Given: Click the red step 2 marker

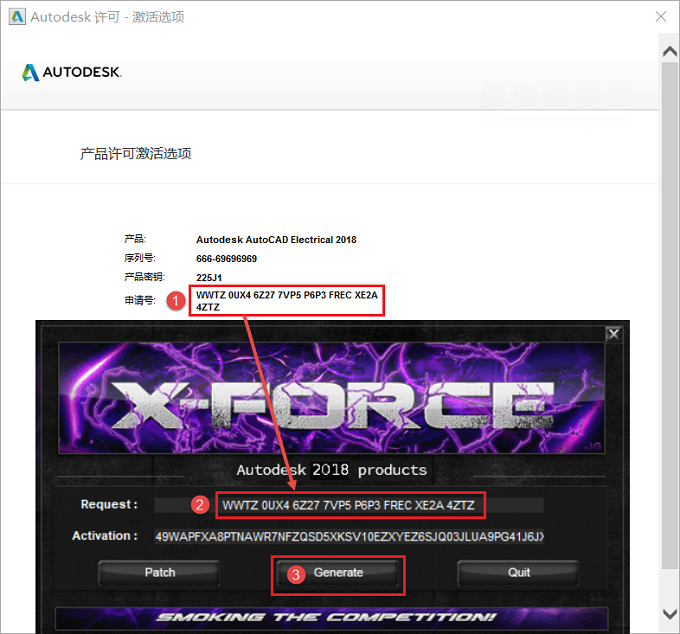Looking at the screenshot, I should 200,505.
